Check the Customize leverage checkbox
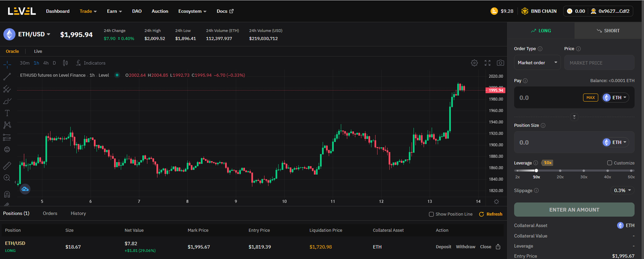This screenshot has height=259, width=644. point(610,163)
